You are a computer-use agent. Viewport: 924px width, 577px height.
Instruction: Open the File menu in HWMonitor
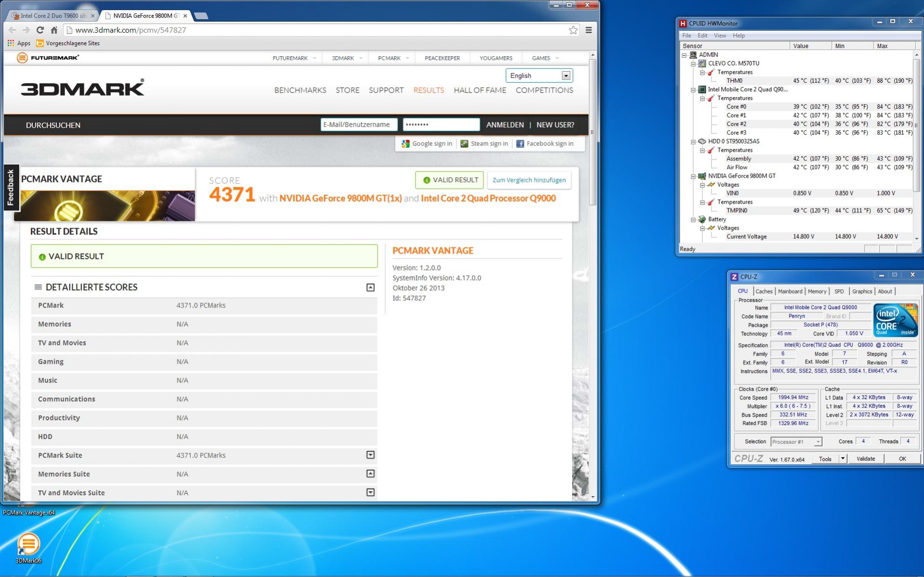pos(687,36)
